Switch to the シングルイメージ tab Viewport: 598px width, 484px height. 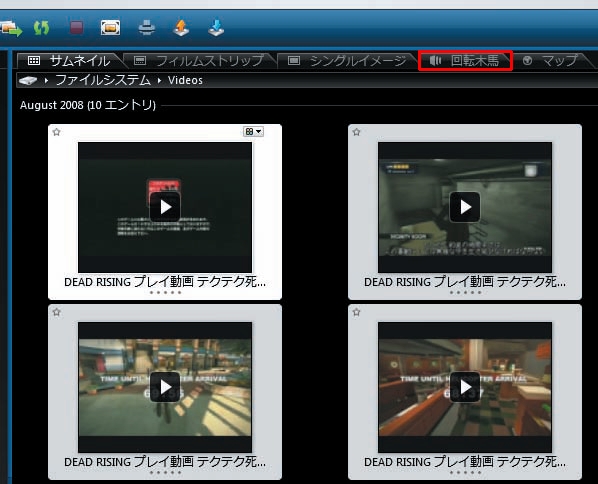tap(347, 60)
